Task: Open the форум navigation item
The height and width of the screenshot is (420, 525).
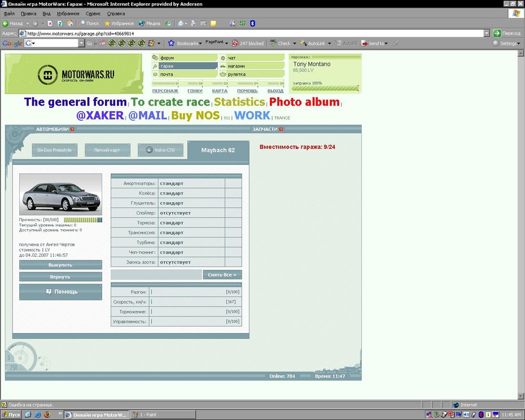Action: click(185, 58)
